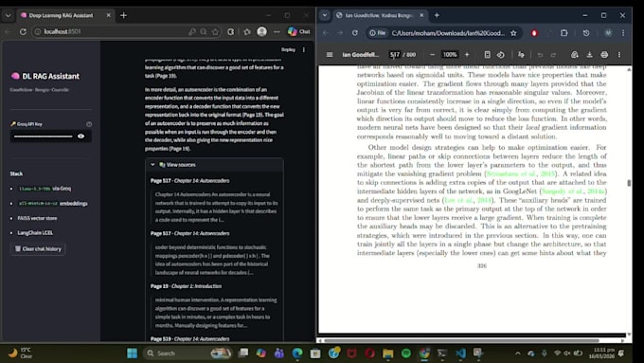Image resolution: width=644 pixels, height=363 pixels.
Task: Click the PDF vertical scrollbar thumb
Action: pos(629,183)
